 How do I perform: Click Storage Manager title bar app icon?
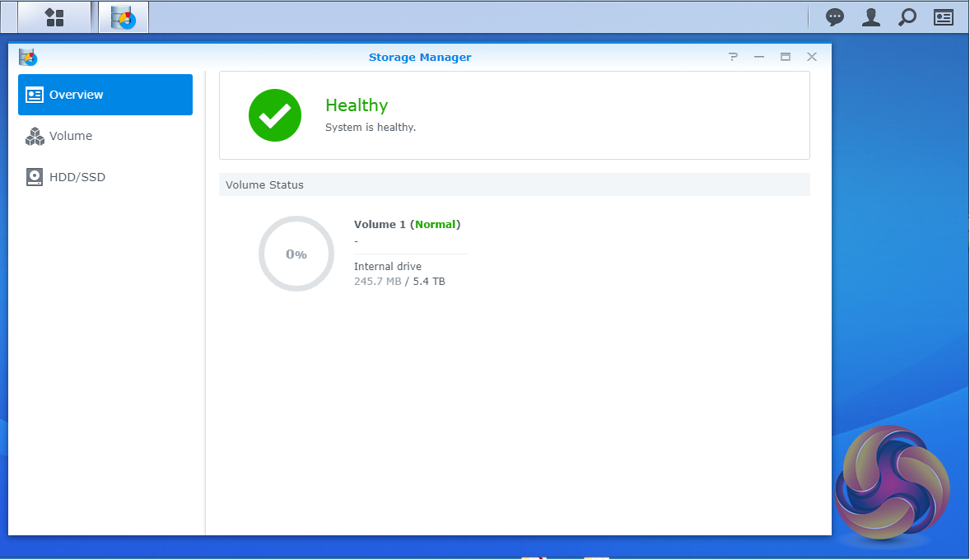point(28,57)
